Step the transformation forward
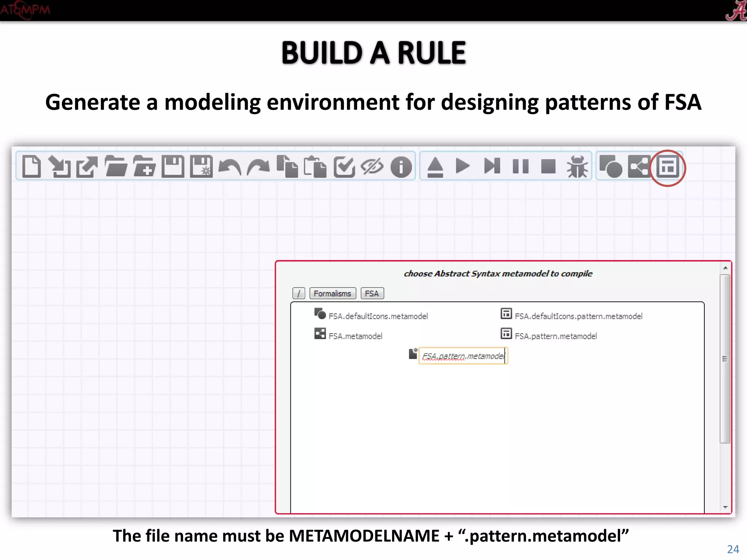Viewport: 747px width, 560px height. [x=492, y=166]
